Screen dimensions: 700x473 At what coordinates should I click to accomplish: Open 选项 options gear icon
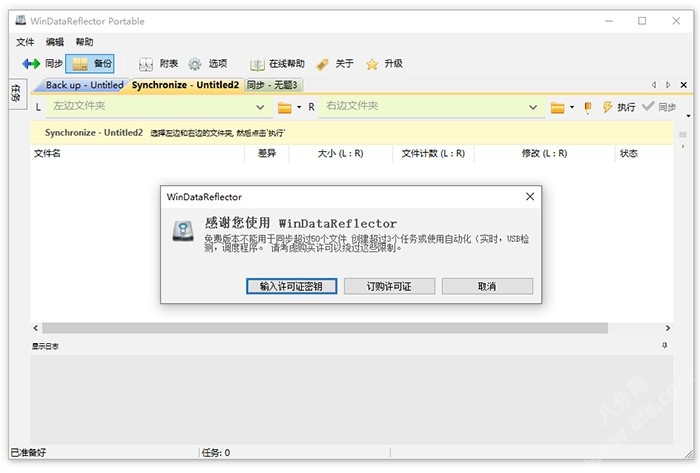tap(195, 64)
